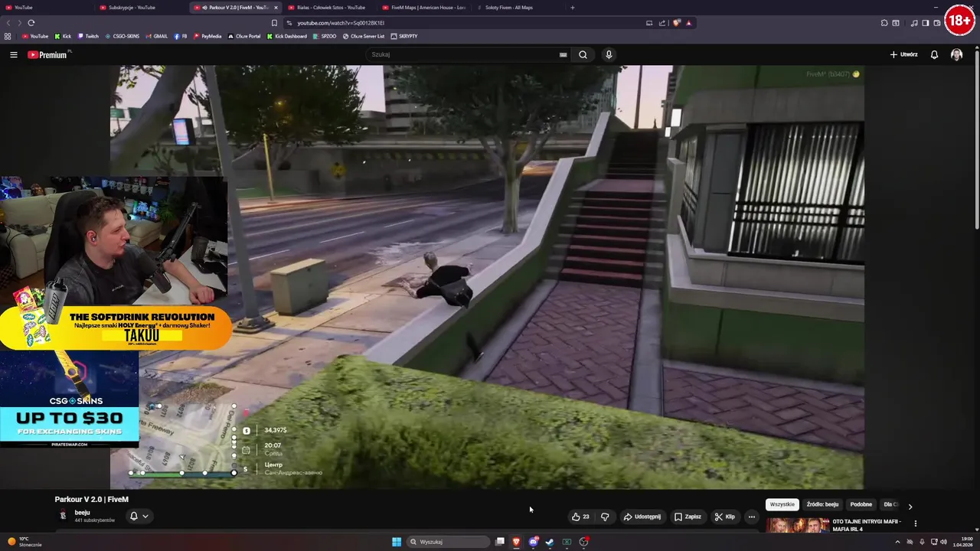The width and height of the screenshot is (980, 551).
Task: Open options for MAFIA IRL 4 recommendation
Action: point(915,523)
